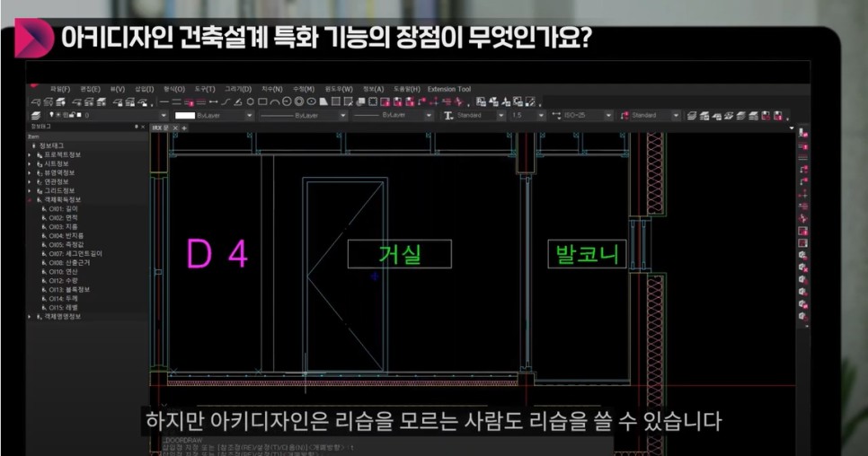Click the 거실 room label in drawing
The width and height of the screenshot is (868, 456).
[400, 254]
